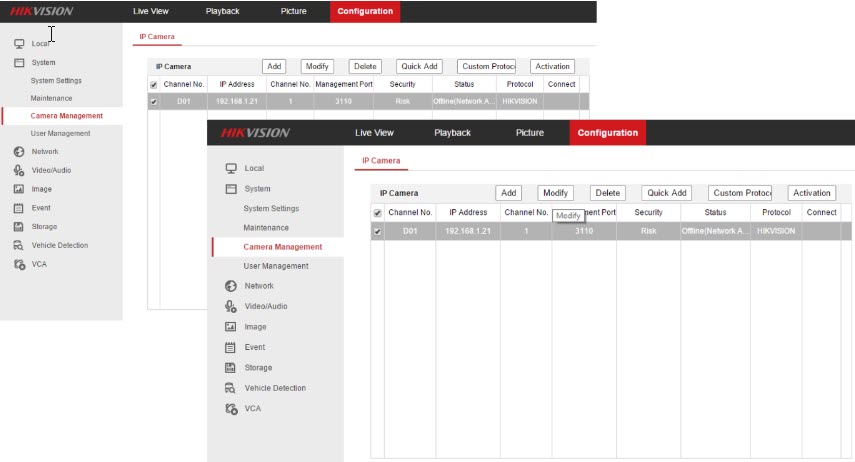Click the Storage disk icon in the front window
Screen dimensions: 855x462
[x=230, y=368]
